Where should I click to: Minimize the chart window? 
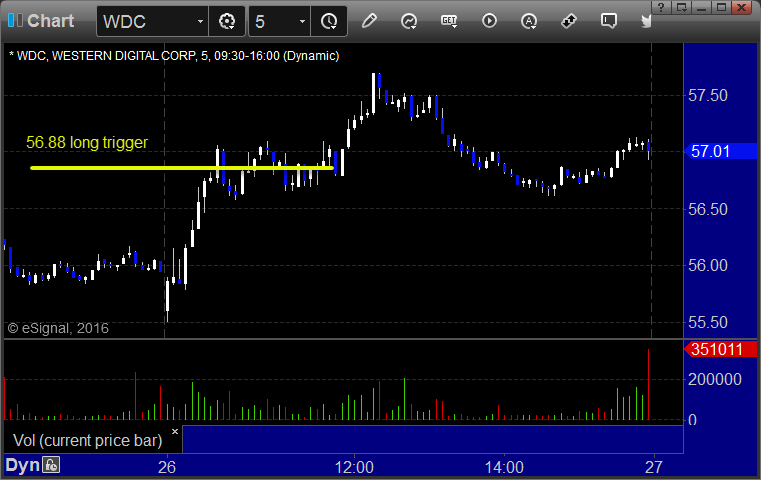[x=702, y=7]
